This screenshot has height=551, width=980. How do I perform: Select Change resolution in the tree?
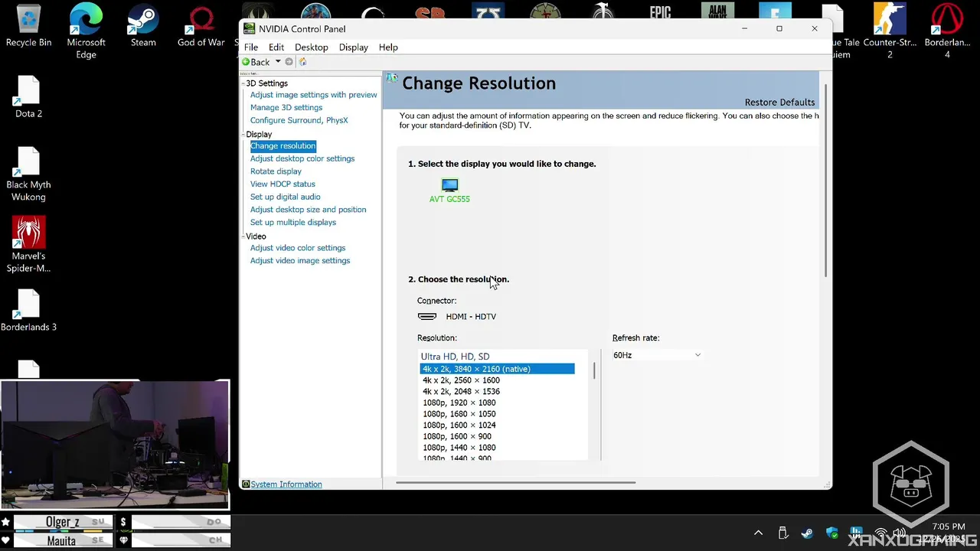tap(283, 146)
